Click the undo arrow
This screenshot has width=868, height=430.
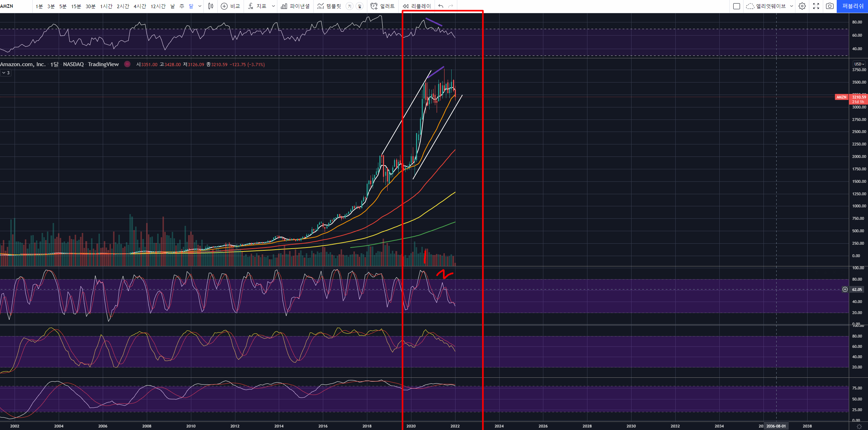(x=441, y=6)
